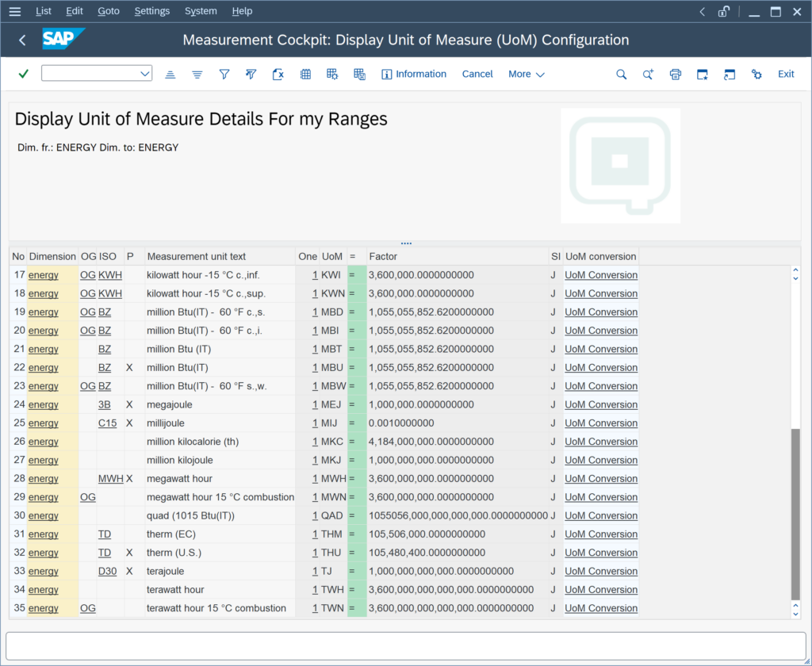Open the Information button

click(x=414, y=74)
